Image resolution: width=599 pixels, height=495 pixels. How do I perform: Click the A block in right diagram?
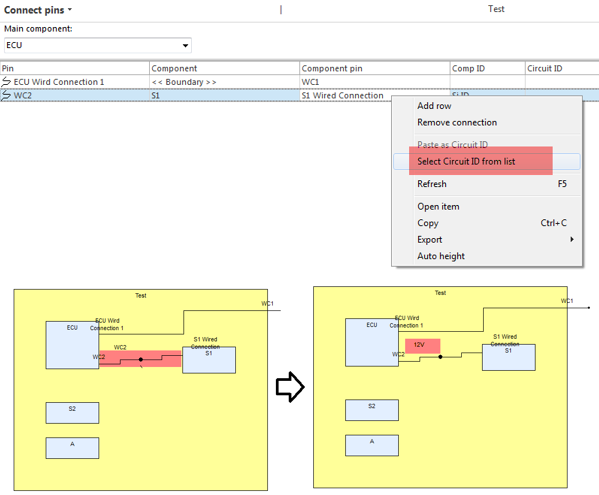pyautogui.click(x=372, y=445)
